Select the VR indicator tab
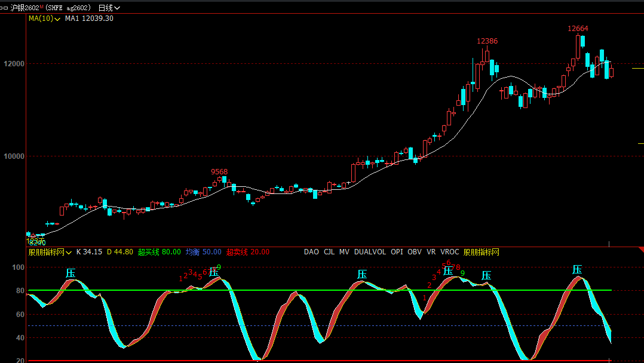The width and height of the screenshot is (644, 363). coord(431,252)
